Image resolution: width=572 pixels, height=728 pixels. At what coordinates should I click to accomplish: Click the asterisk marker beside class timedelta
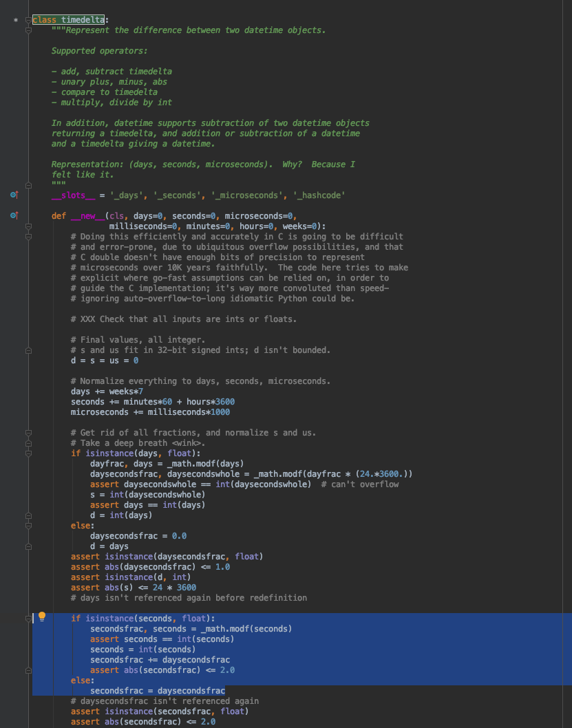(16, 20)
